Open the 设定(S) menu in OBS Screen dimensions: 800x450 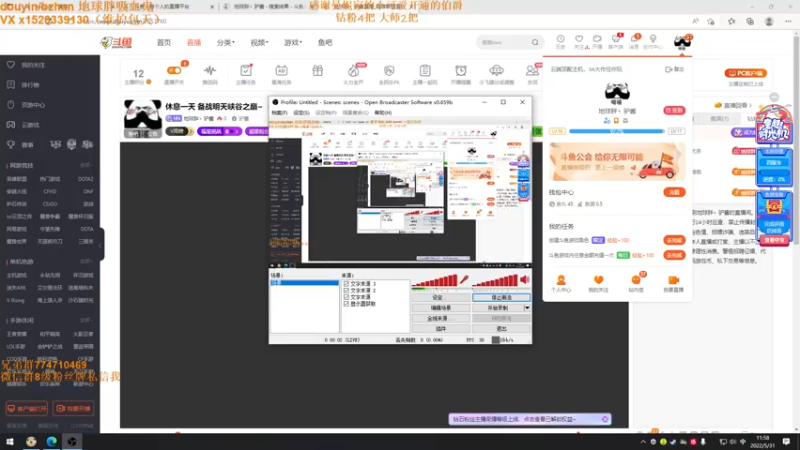(x=302, y=113)
